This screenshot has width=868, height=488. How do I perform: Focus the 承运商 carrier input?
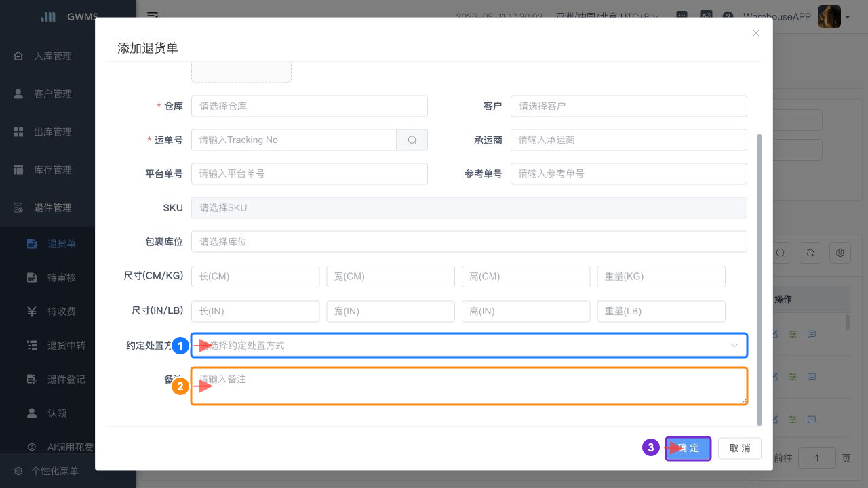pos(629,140)
